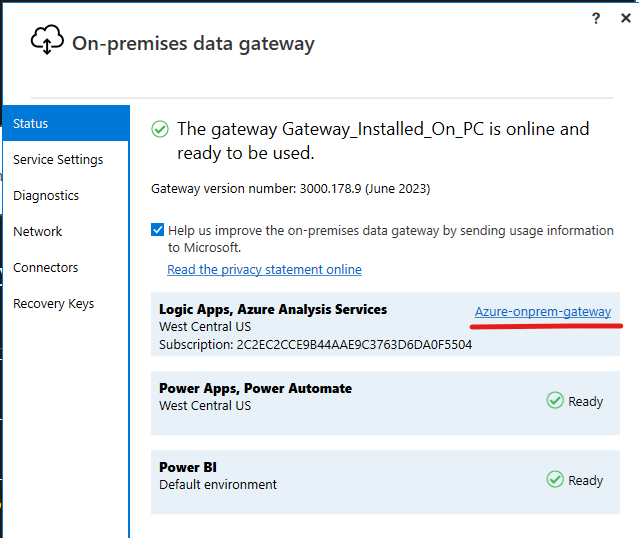Click the Power BI Ready checkmark icon
Image resolution: width=639 pixels, height=538 pixels.
[x=555, y=479]
